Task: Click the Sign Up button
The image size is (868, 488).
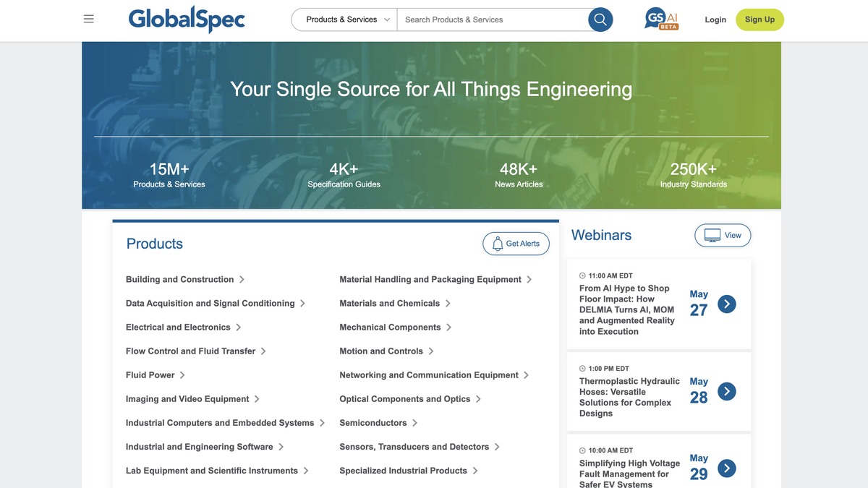Action: [x=759, y=20]
